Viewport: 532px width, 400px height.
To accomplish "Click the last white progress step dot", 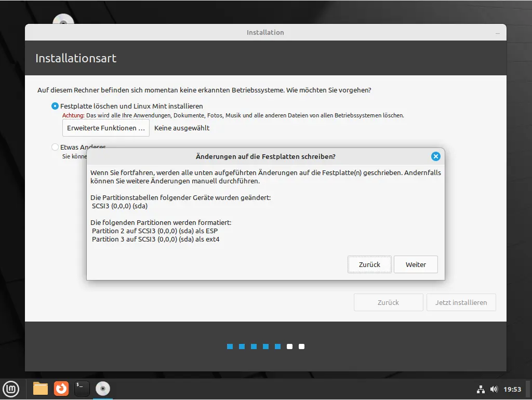I will pos(302,346).
